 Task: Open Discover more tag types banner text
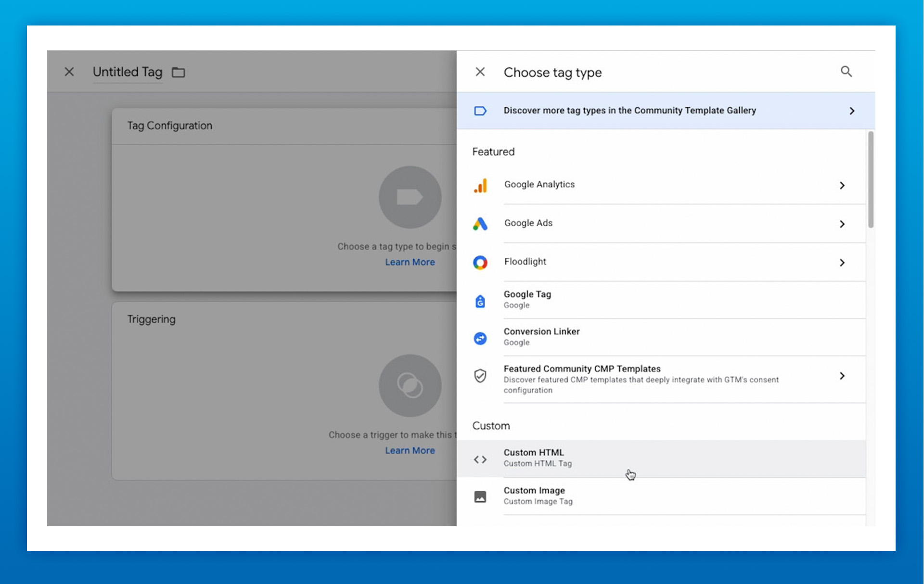[629, 111]
